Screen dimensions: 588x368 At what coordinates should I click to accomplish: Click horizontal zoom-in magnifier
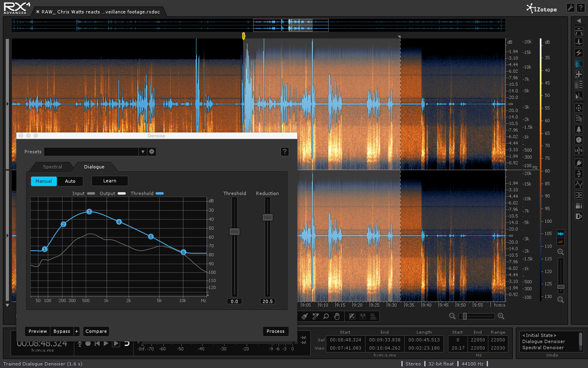tap(501, 316)
